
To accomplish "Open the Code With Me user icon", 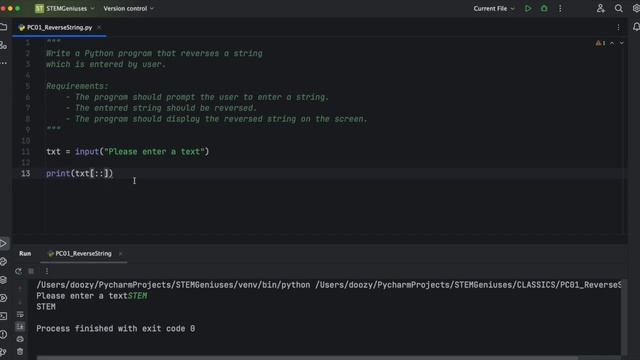I will pyautogui.click(x=600, y=9).
